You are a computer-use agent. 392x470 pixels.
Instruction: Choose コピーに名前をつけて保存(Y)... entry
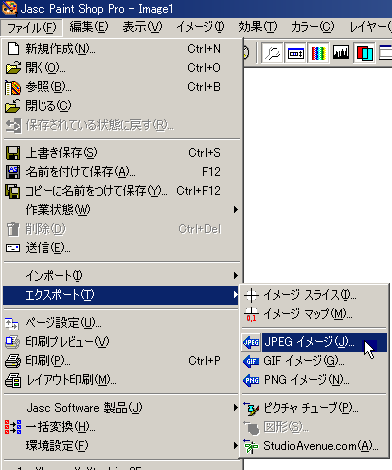click(x=122, y=191)
